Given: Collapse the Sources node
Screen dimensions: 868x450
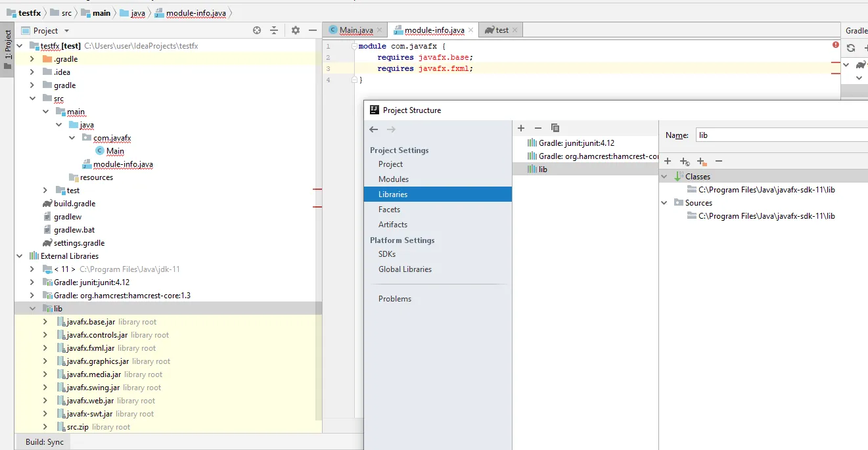Looking at the screenshot, I should point(664,203).
